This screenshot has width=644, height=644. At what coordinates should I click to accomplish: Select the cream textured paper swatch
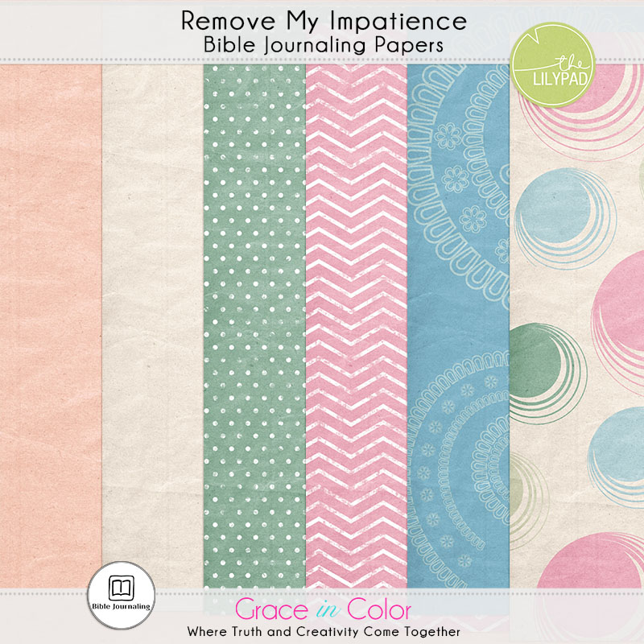(x=152, y=327)
